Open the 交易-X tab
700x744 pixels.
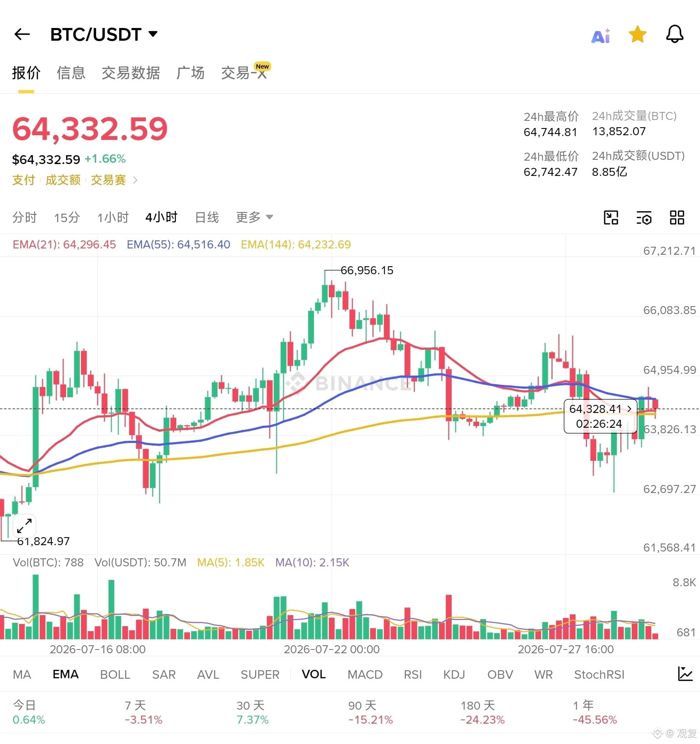(244, 73)
